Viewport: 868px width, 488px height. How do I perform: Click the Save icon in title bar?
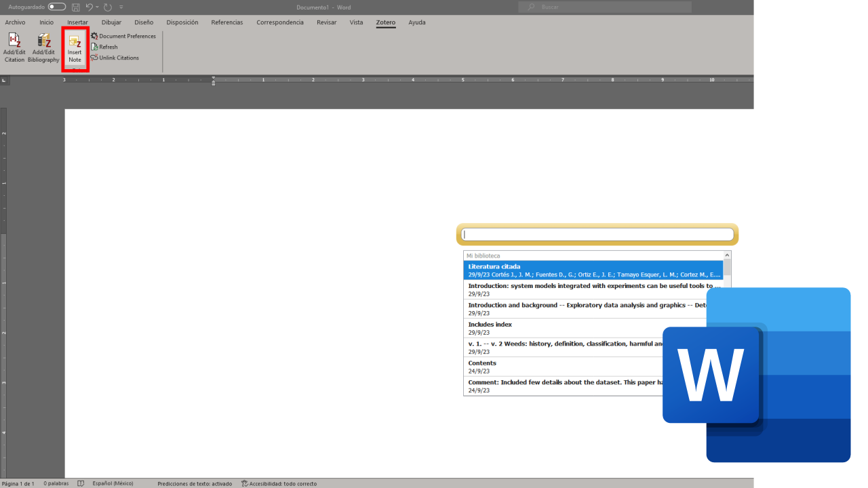coord(76,7)
